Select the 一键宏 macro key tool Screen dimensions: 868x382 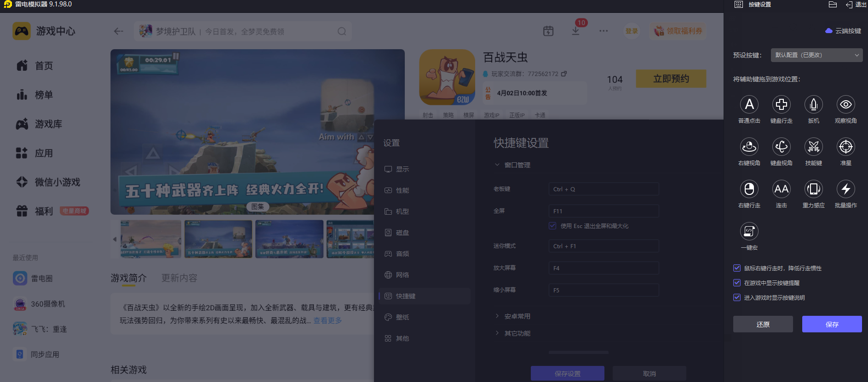[x=749, y=231]
